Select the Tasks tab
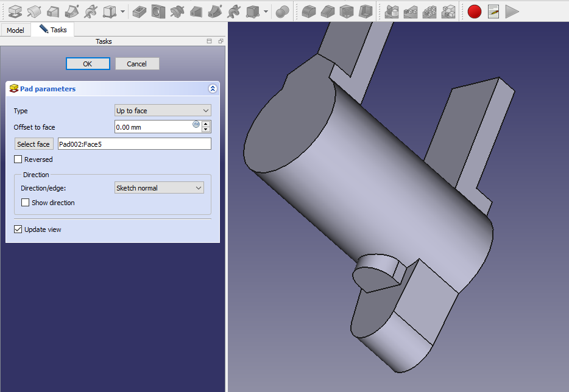Viewport: 569px width, 392px height. (x=53, y=30)
